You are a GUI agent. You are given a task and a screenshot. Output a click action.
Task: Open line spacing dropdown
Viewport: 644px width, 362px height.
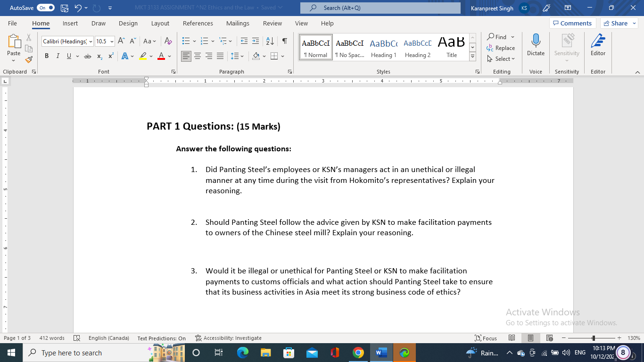click(x=237, y=56)
